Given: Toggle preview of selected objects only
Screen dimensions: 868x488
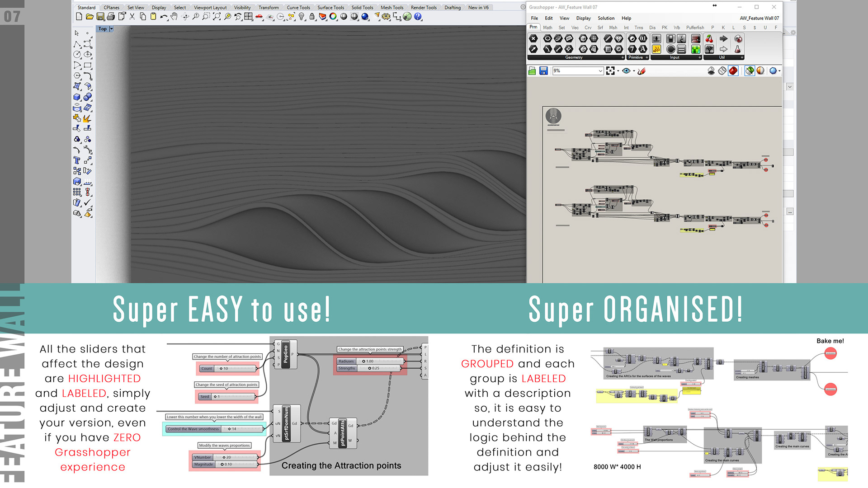Looking at the screenshot, I should point(750,71).
